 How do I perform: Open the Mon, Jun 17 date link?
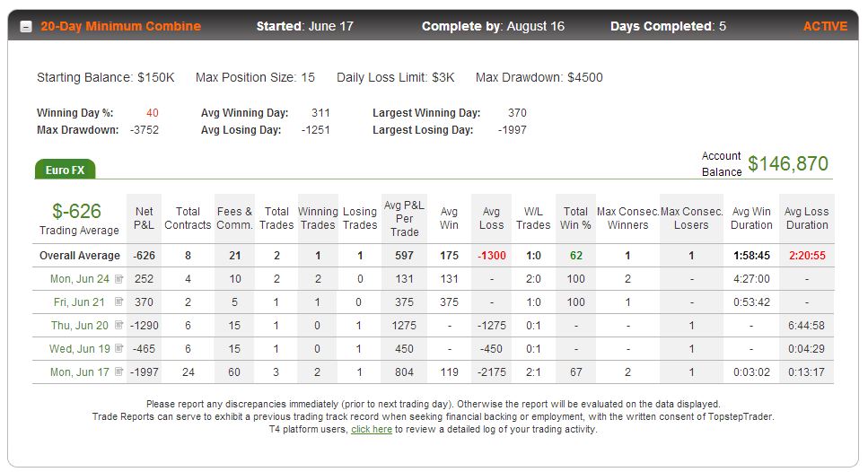coord(80,371)
